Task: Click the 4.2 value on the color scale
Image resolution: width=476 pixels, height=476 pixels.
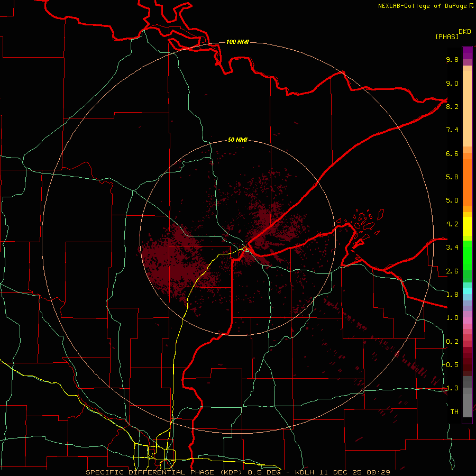Action: point(452,224)
